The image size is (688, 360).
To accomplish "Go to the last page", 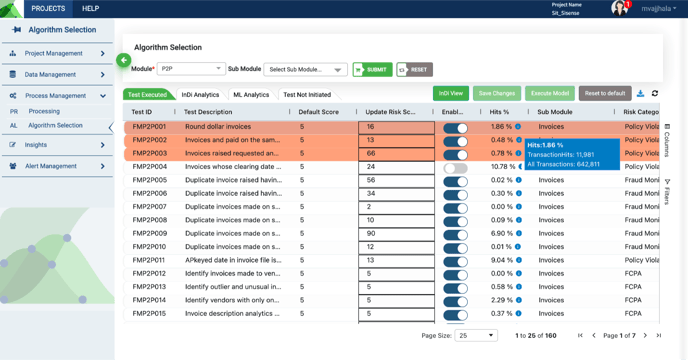I will coord(659,335).
